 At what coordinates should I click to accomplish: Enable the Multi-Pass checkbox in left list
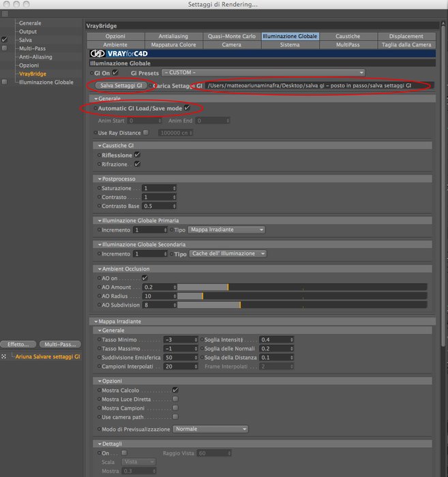(x=4, y=48)
